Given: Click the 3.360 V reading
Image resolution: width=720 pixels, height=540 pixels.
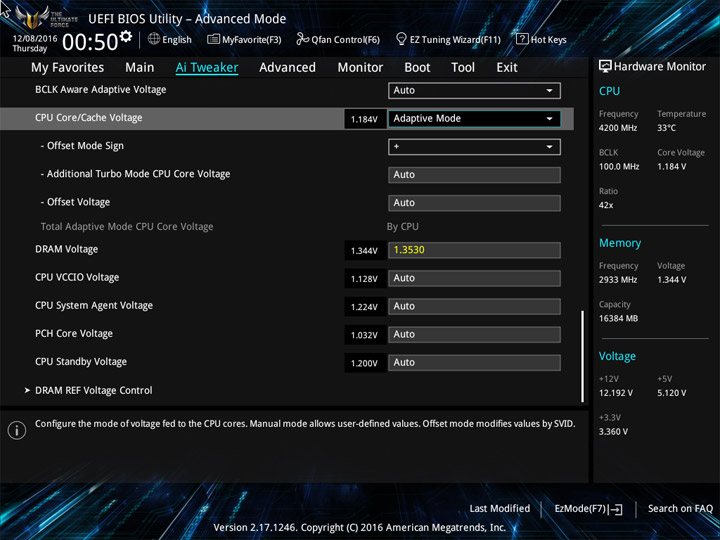Looking at the screenshot, I should [x=613, y=432].
